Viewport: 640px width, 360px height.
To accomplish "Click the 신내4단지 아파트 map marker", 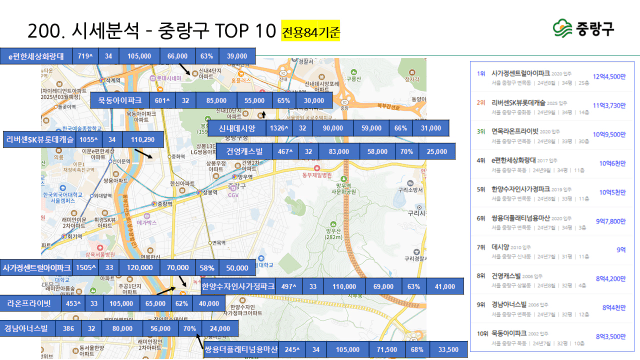I will [x=195, y=73].
